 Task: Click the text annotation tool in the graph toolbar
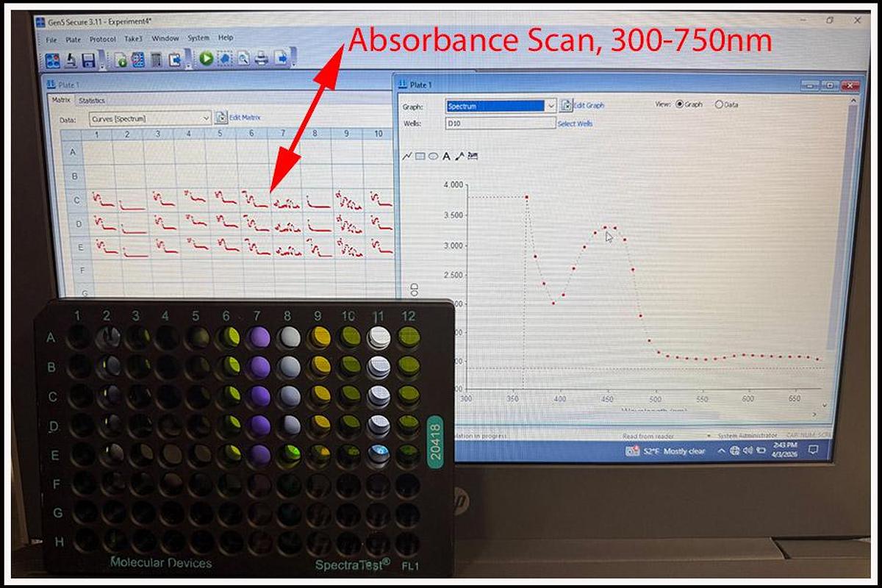[445, 155]
